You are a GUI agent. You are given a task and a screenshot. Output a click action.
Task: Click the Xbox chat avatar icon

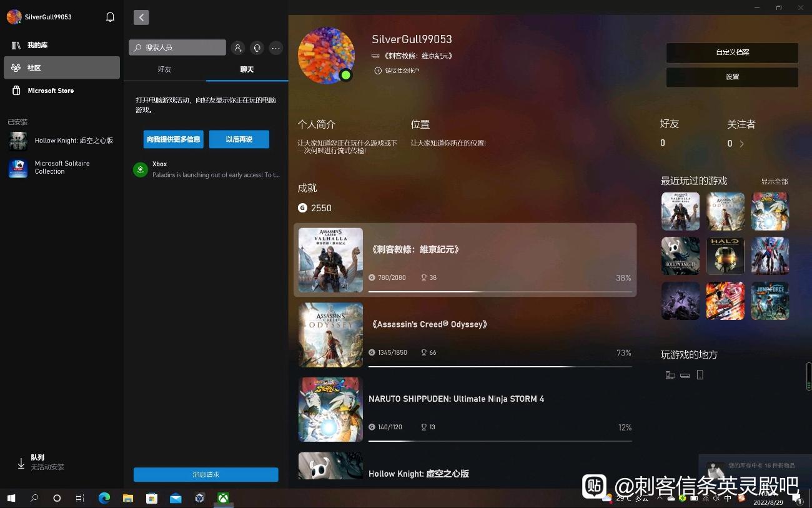[x=141, y=170]
